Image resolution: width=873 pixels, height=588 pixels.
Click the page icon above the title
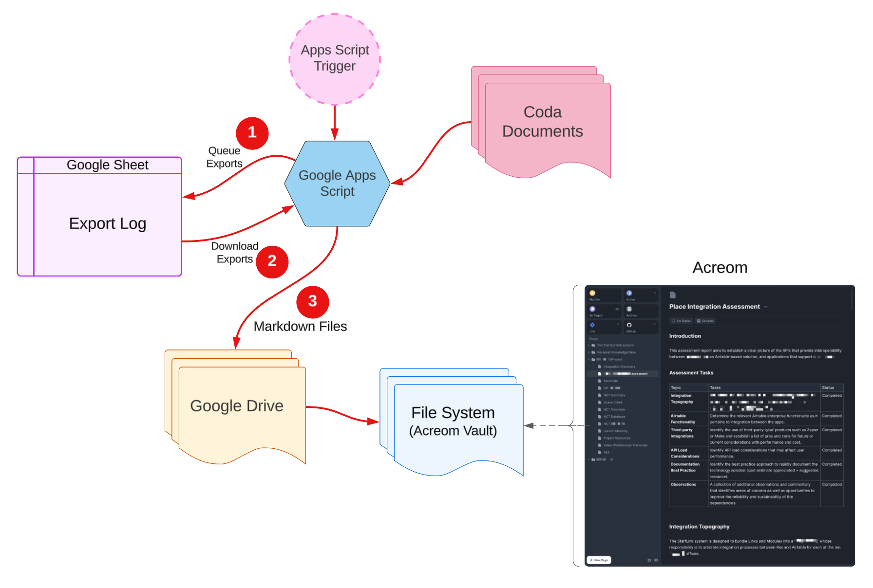tap(673, 295)
